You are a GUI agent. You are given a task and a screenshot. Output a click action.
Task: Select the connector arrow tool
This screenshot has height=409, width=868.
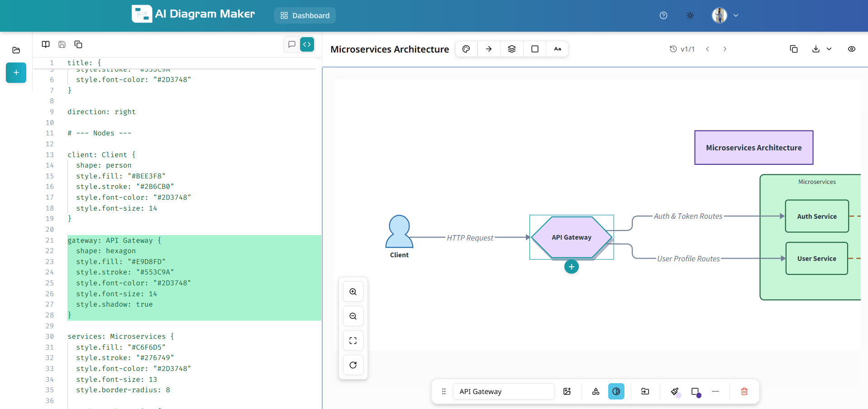(x=489, y=49)
